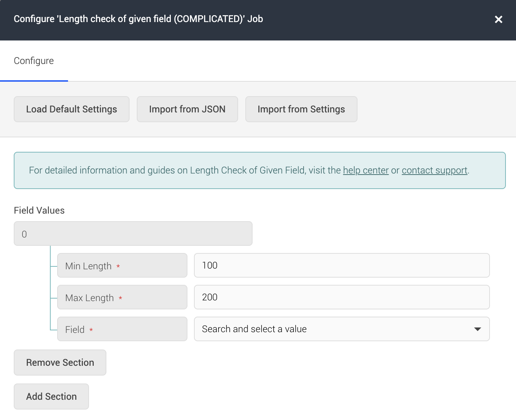Open the Field selection dropdown caret
The width and height of the screenshot is (516, 420).
[478, 329]
